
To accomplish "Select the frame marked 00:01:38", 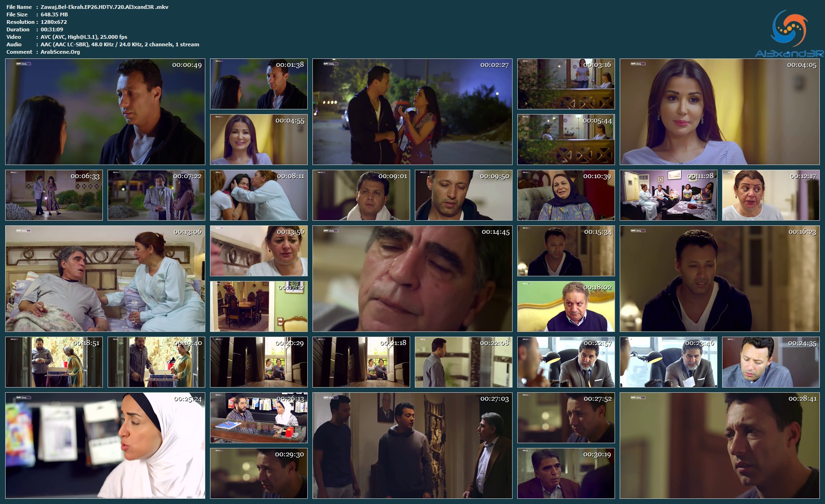I will click(x=259, y=84).
